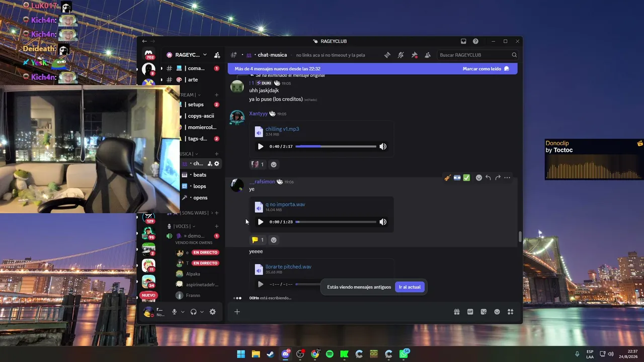Open WhatsApp from taskbar
Screen dimensions: 644x362
[x=404, y=354]
